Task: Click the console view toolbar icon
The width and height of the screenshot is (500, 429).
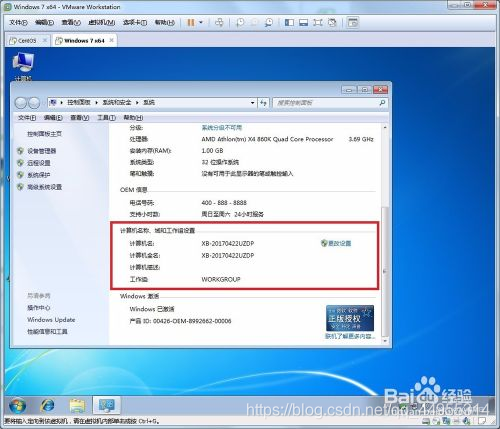Action: point(353,23)
